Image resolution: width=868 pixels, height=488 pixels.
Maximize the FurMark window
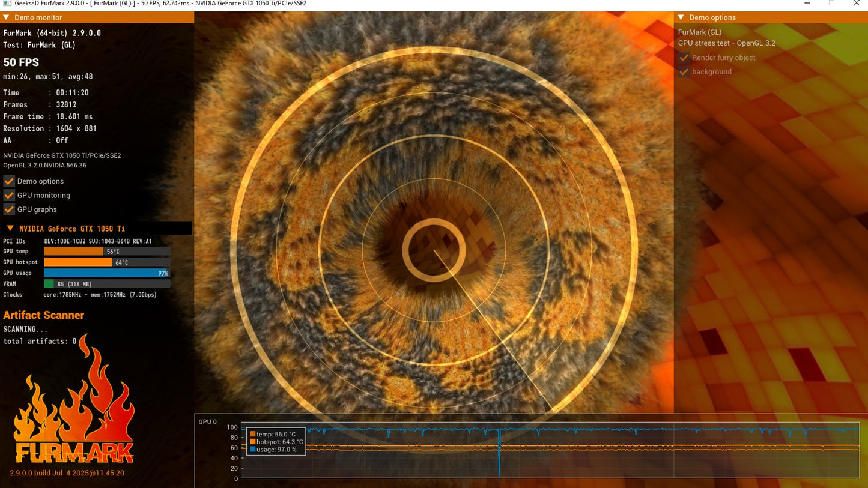click(832, 4)
